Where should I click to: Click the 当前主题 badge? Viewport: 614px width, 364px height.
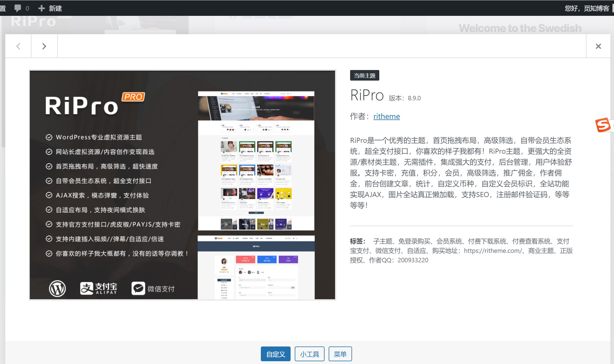coord(365,76)
